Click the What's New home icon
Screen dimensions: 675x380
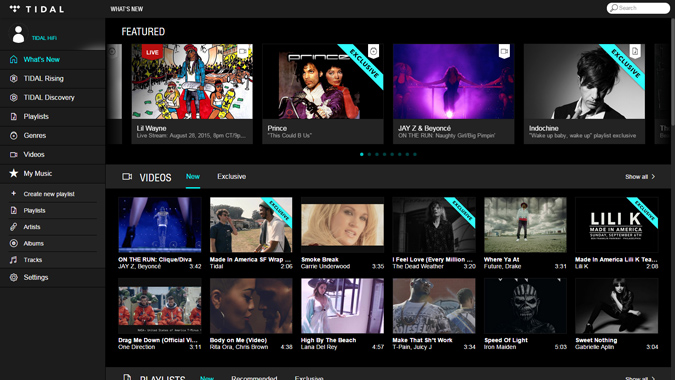pyautogui.click(x=14, y=59)
